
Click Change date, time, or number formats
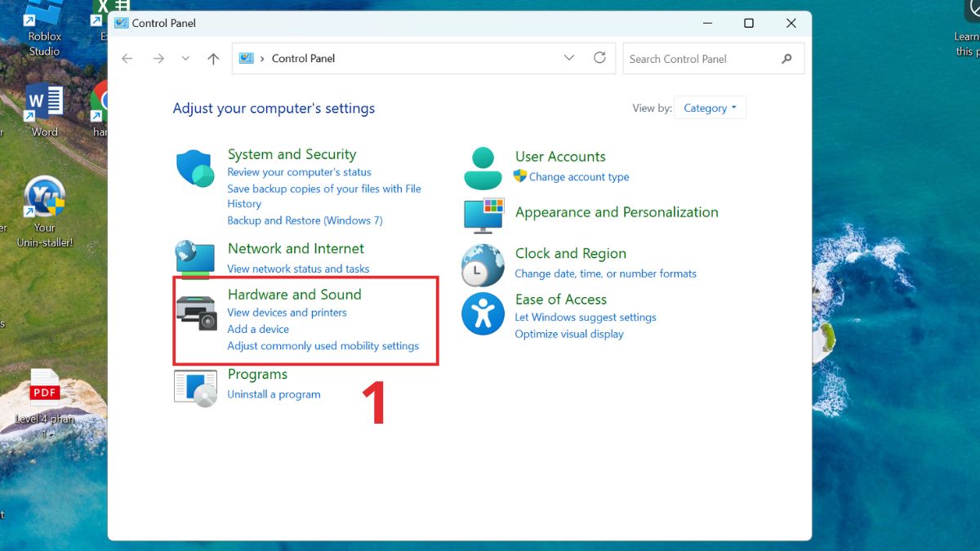point(605,274)
